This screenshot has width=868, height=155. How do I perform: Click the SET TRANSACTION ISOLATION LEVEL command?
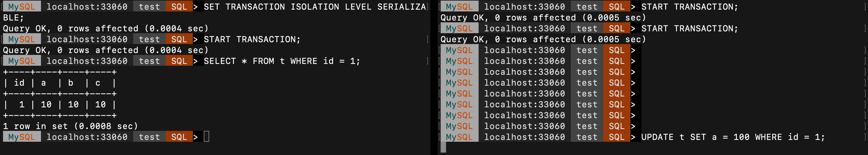point(315,7)
